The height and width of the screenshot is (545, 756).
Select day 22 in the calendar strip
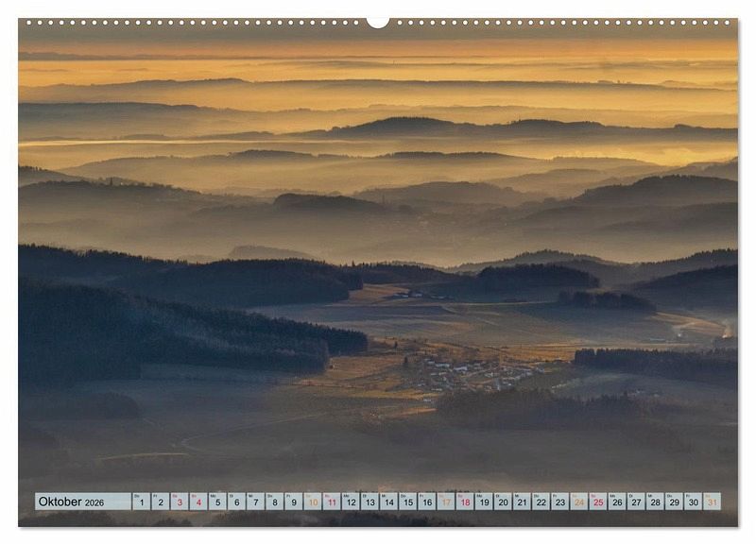click(541, 502)
